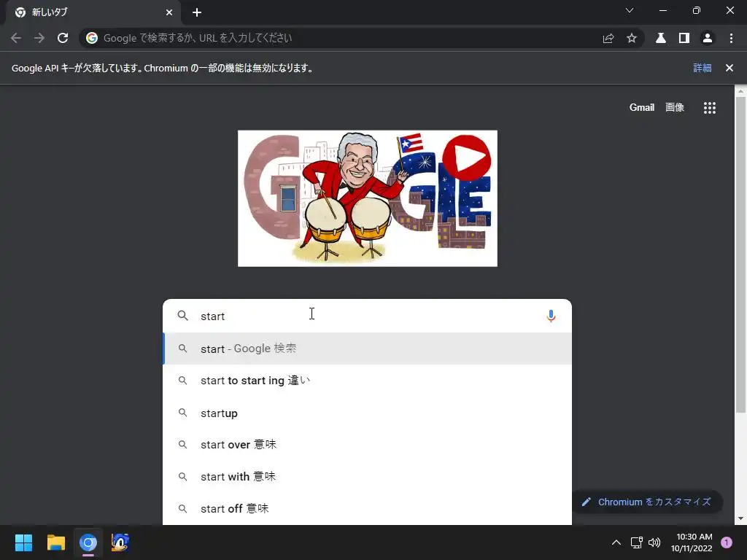Show hidden tray icons chevron
747x560 pixels.
(616, 542)
